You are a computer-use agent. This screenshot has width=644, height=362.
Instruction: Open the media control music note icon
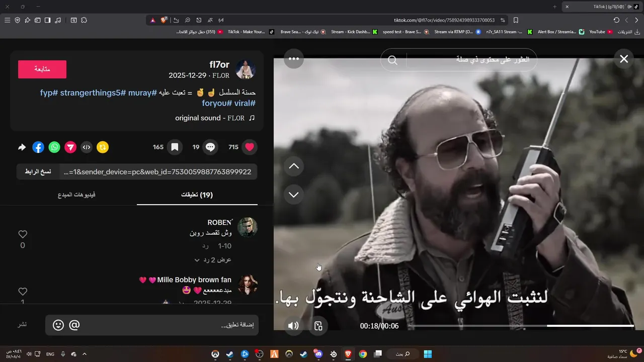pos(58,20)
